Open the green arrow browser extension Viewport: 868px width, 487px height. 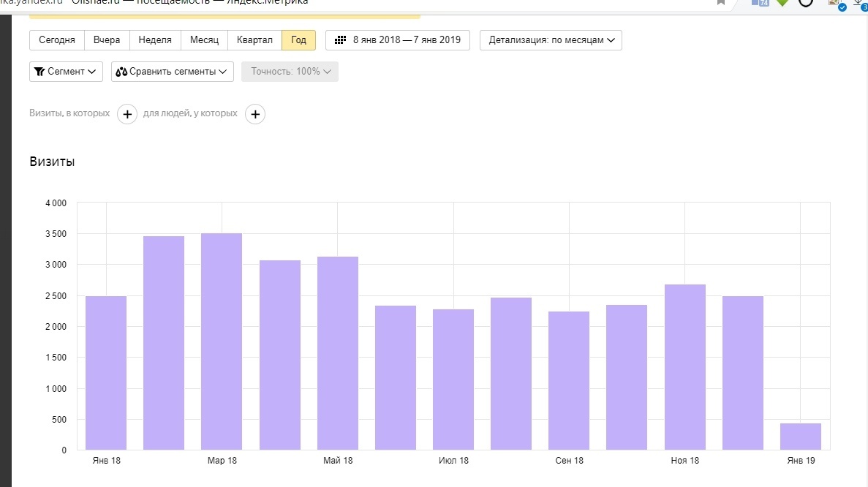pyautogui.click(x=782, y=2)
